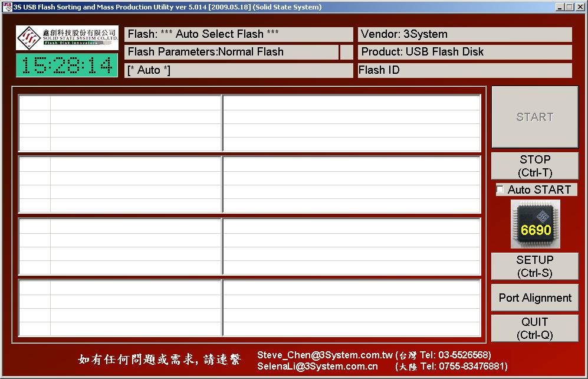Screen dimensions: 588x379
Task: Click the START button
Action: point(535,117)
